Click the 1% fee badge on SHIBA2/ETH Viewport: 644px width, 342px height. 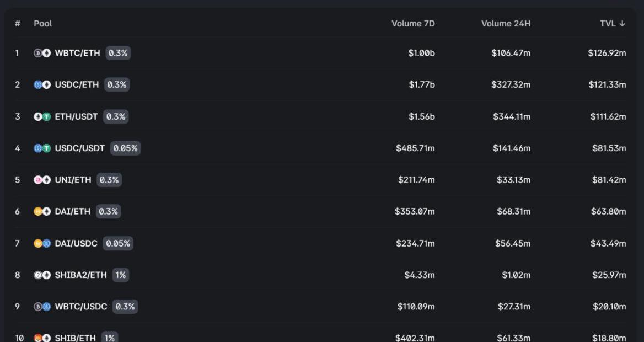pos(120,275)
